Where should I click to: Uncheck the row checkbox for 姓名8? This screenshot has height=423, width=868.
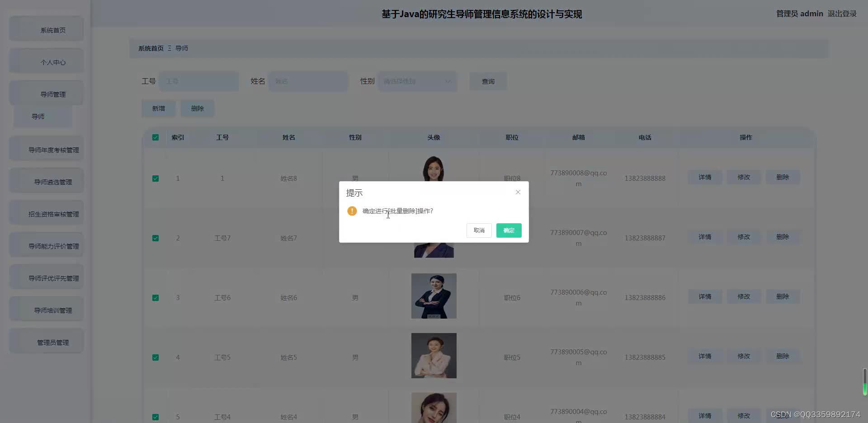pos(156,179)
